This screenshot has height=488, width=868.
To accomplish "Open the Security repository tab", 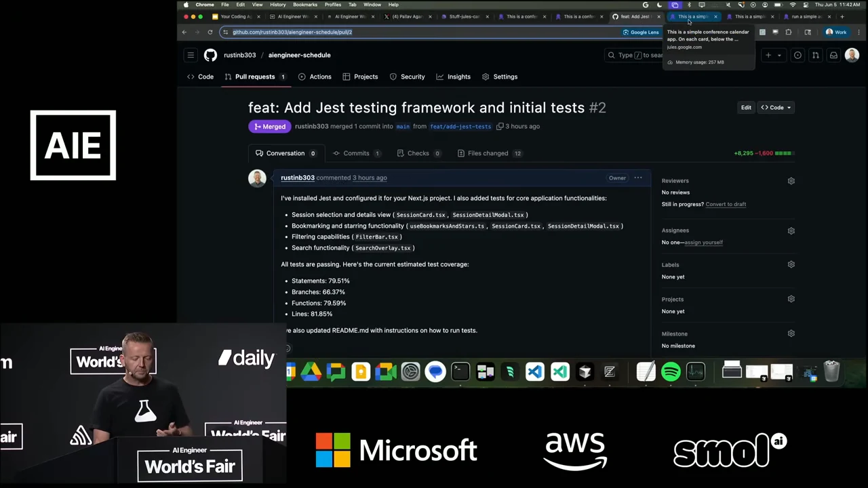I will (407, 77).
